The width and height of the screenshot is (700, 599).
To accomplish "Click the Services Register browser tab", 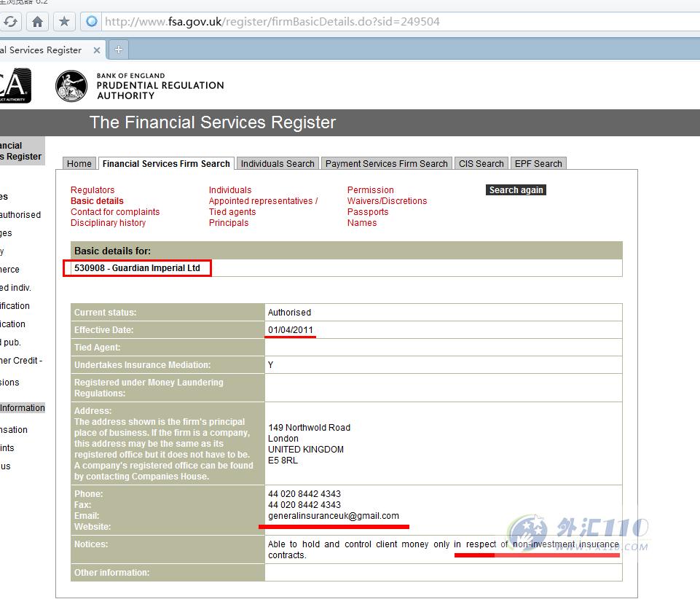I will [52, 50].
